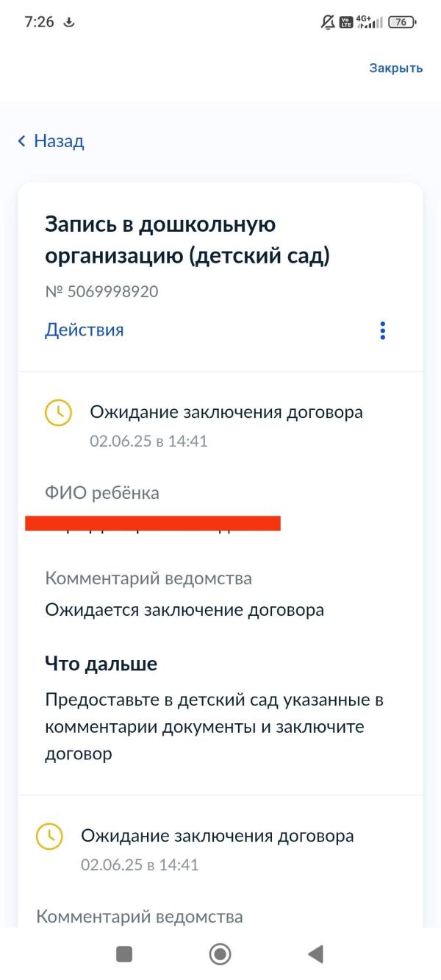Screen dimensions: 441x980
Task: Tap the first Ожидание заключения договора status
Action: [x=226, y=412]
